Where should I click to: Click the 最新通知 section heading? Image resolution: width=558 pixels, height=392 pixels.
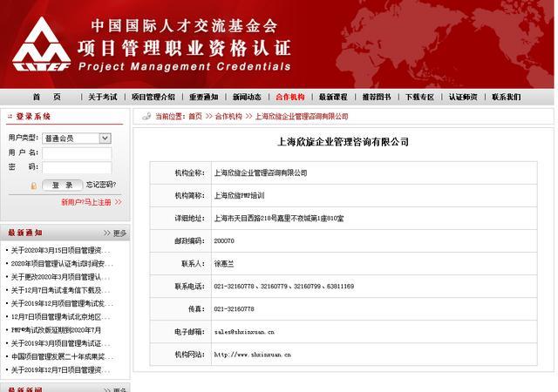click(25, 233)
